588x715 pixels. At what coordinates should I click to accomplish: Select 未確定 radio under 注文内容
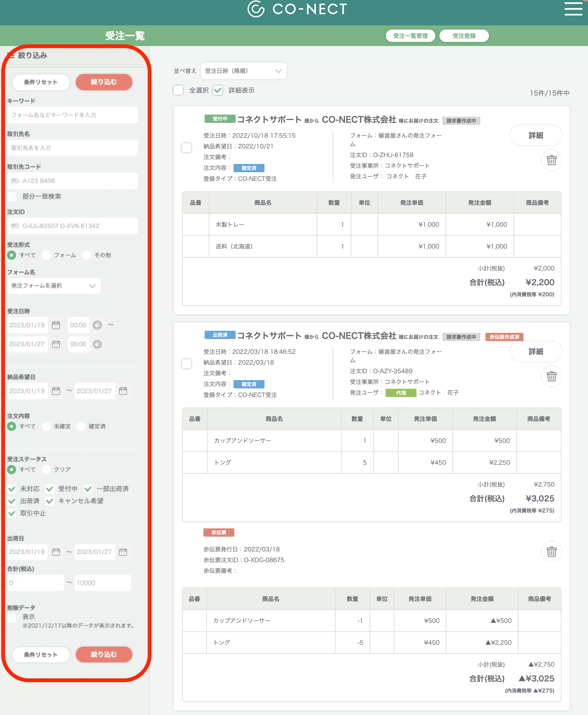coord(46,426)
